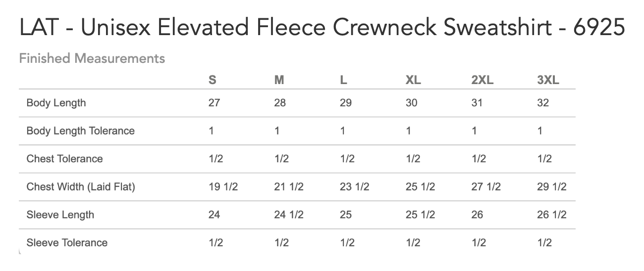The width and height of the screenshot is (644, 271).
Task: Select the 3XL size column header
Action: (x=548, y=80)
